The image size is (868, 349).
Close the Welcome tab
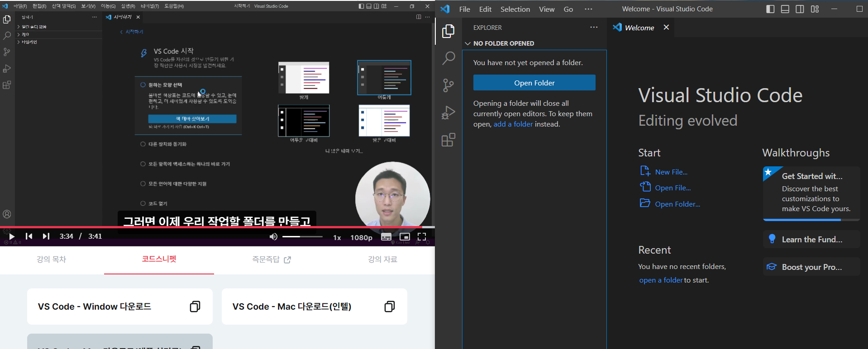coord(666,27)
